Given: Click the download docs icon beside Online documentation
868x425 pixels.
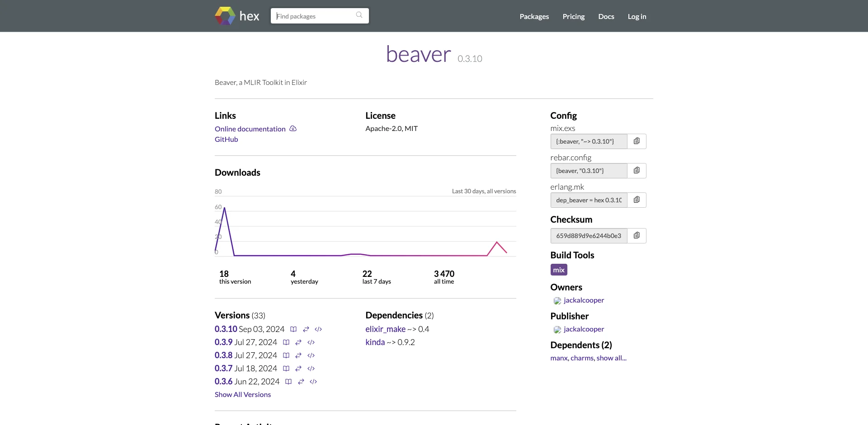Looking at the screenshot, I should [293, 129].
